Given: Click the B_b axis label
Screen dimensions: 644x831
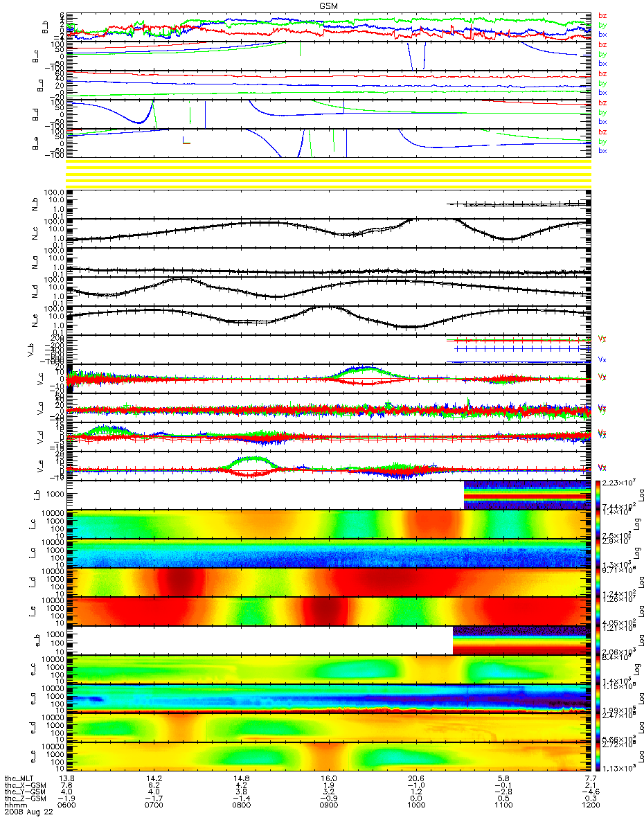Looking at the screenshot, I should (46, 28).
